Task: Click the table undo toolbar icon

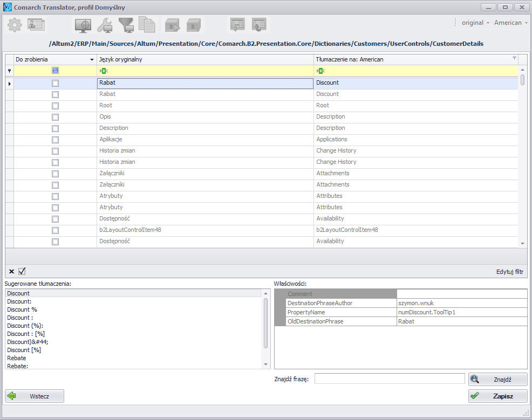Action: pyautogui.click(x=237, y=25)
